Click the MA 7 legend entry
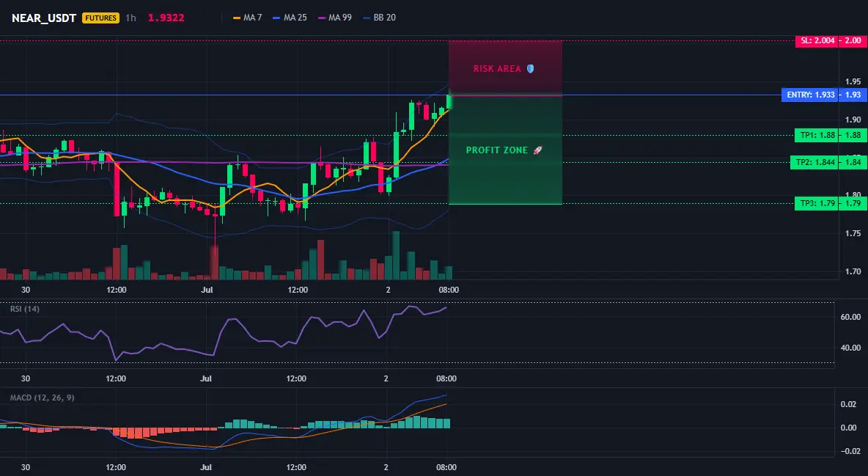This screenshot has width=868, height=476. tap(248, 18)
